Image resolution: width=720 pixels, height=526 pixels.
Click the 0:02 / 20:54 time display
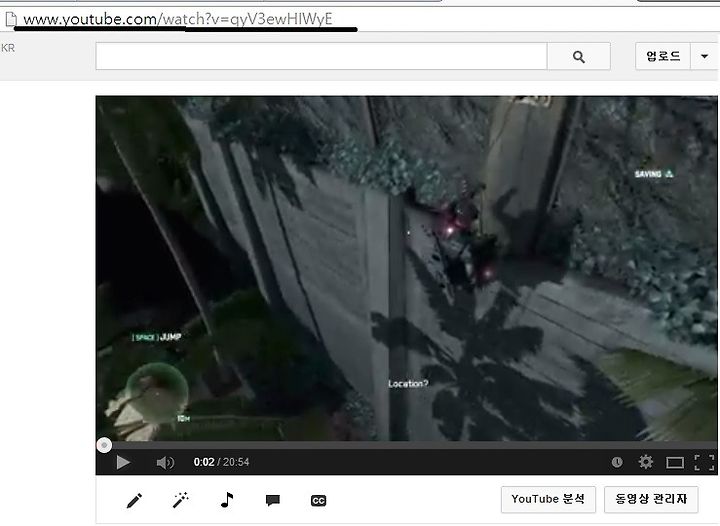pyautogui.click(x=221, y=462)
